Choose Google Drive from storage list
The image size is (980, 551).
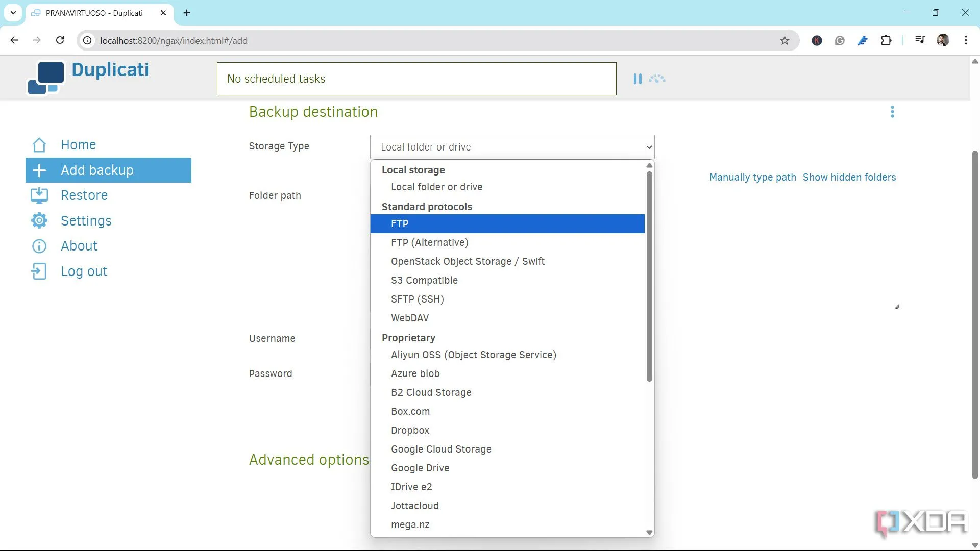click(x=420, y=468)
